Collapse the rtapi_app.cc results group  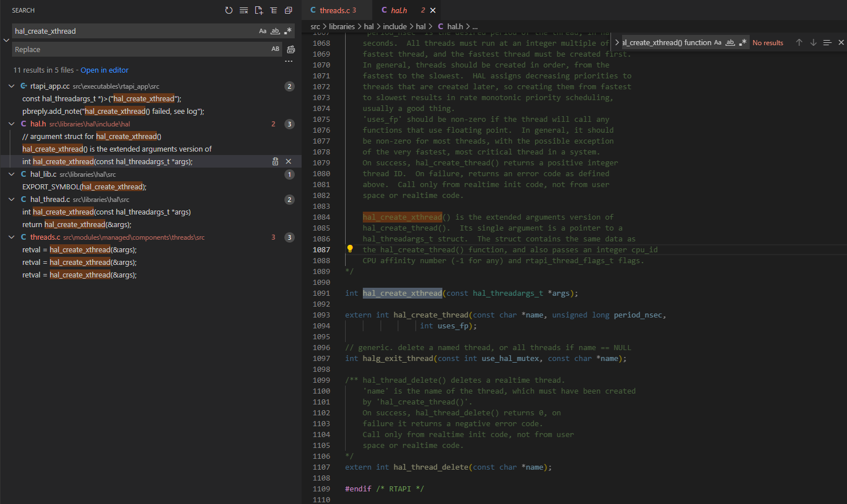click(11, 86)
